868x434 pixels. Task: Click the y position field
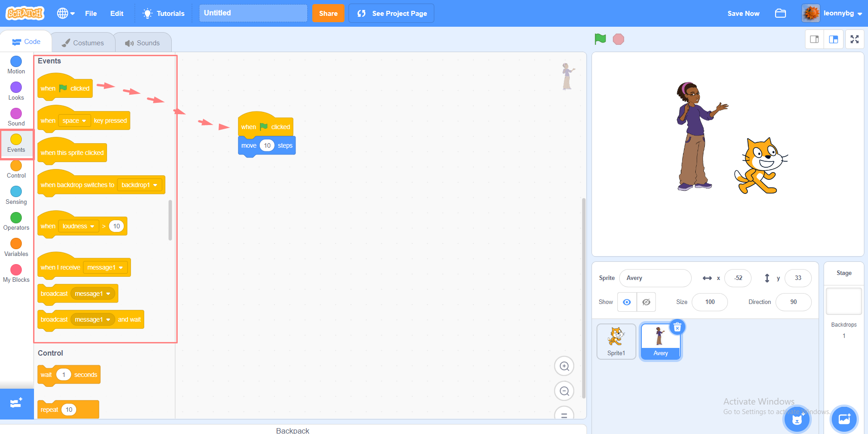point(798,278)
